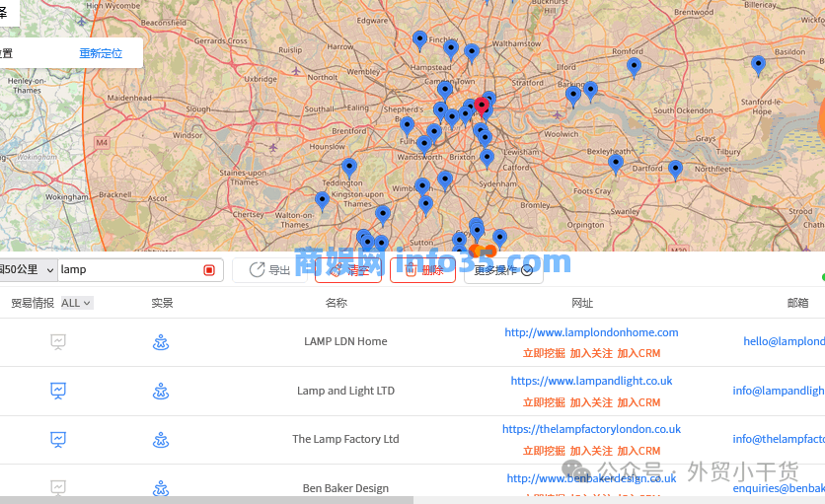Select The Lamp Factory Ltd name cell
This screenshot has width=825, height=504.
point(345,439)
